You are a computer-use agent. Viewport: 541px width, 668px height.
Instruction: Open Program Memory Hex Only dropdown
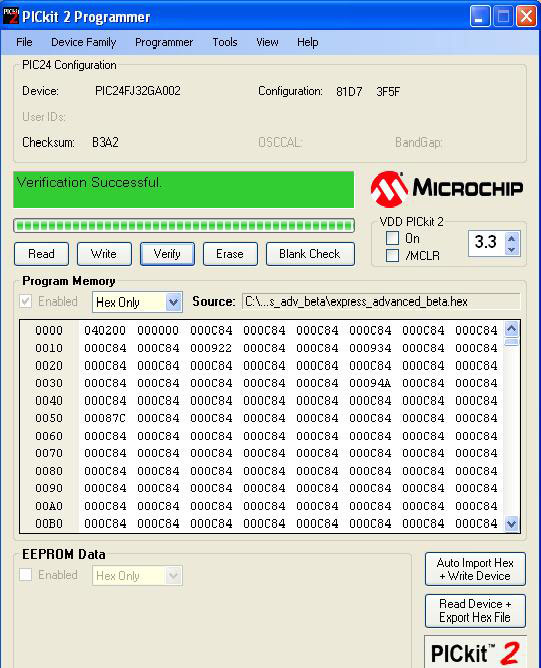point(137,302)
